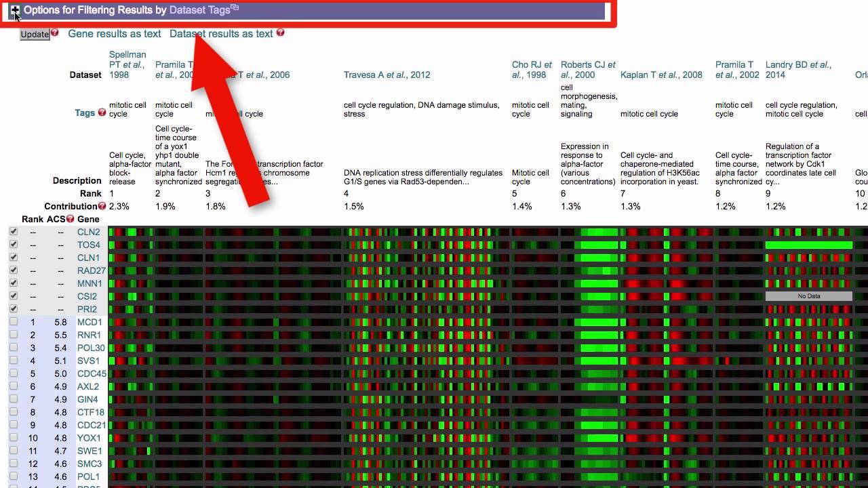Open the help icon beside Update
Screen dimensions: 868x488
[x=55, y=33]
